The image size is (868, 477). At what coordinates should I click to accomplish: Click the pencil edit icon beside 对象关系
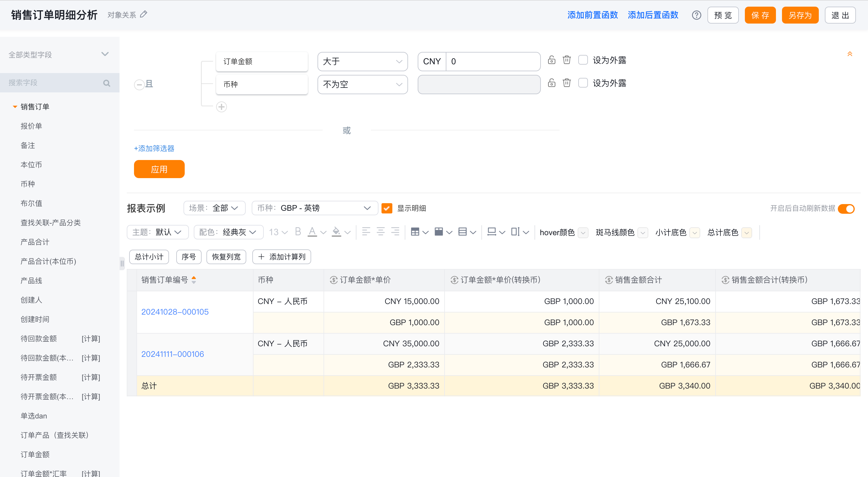click(x=144, y=14)
